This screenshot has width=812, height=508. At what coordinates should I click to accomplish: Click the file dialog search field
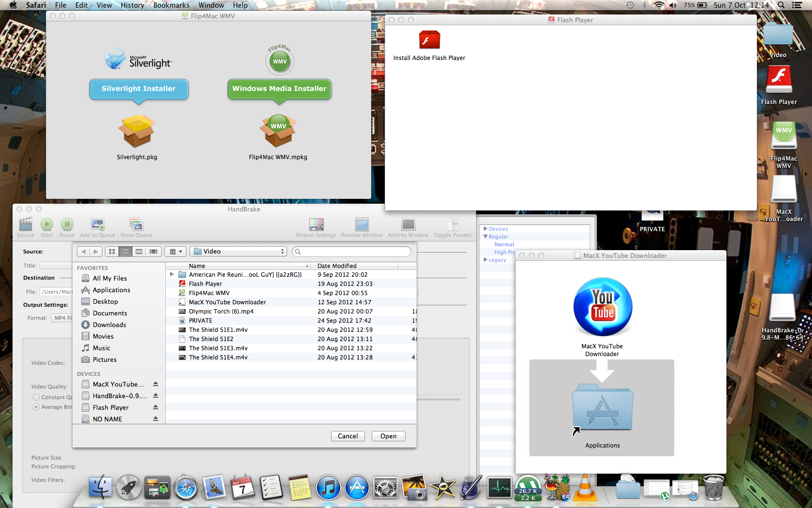coord(352,252)
